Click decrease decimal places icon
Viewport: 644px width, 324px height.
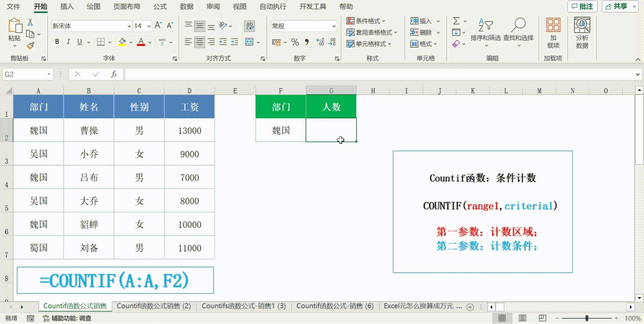click(x=332, y=42)
